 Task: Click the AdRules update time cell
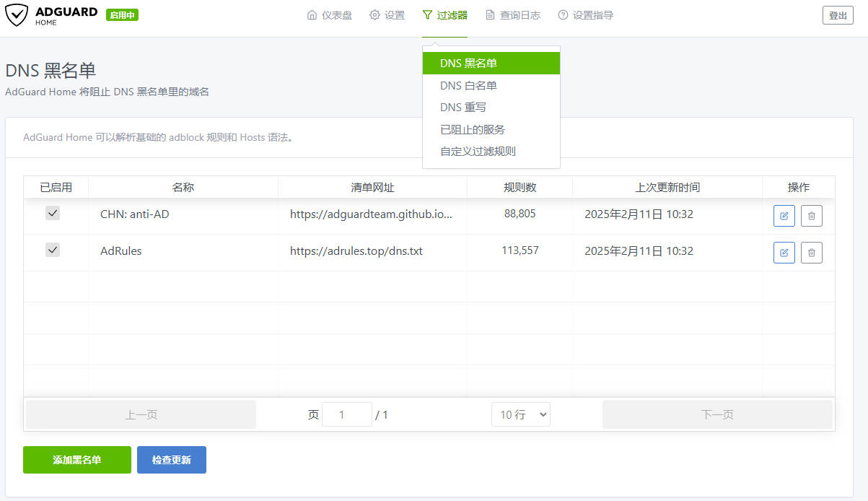(667, 251)
